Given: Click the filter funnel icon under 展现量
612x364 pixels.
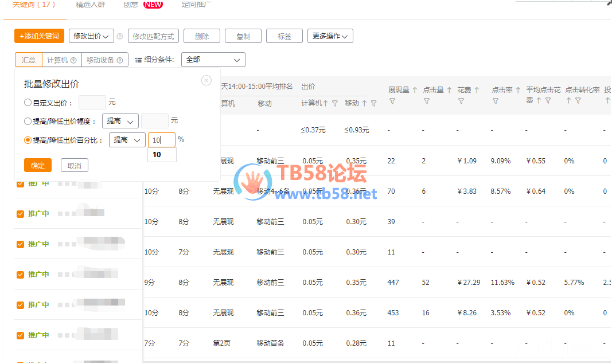Looking at the screenshot, I should (392, 101).
